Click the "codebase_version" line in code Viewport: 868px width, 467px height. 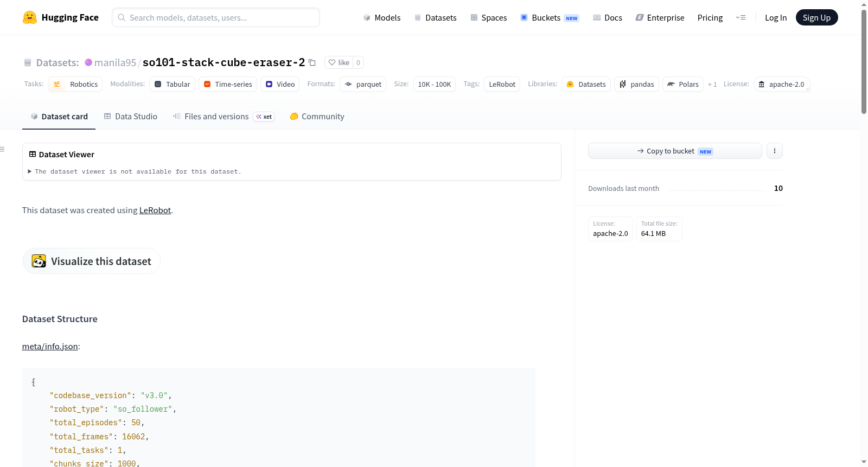pos(111,395)
